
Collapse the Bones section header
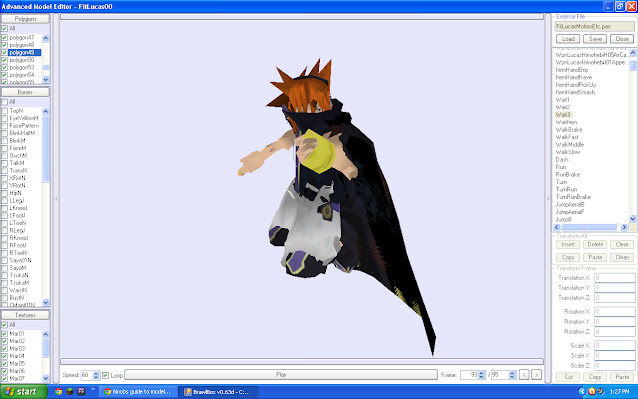pyautogui.click(x=25, y=92)
